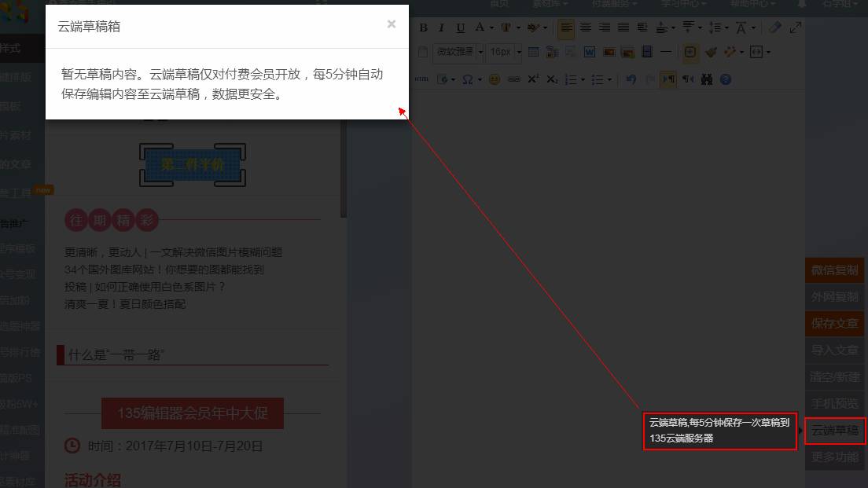This screenshot has height=488, width=868.
Task: Select the 135编辑器会员年中大促 banner
Action: coord(193,413)
